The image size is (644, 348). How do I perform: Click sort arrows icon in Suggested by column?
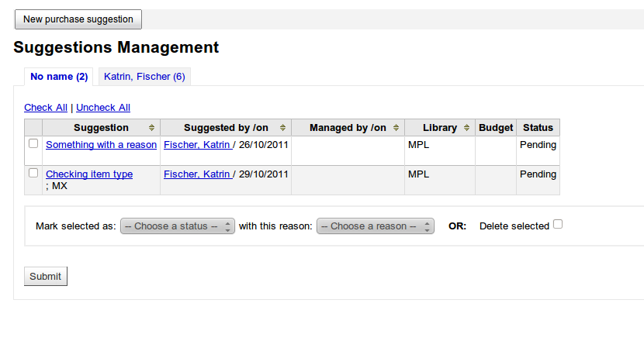click(x=283, y=128)
